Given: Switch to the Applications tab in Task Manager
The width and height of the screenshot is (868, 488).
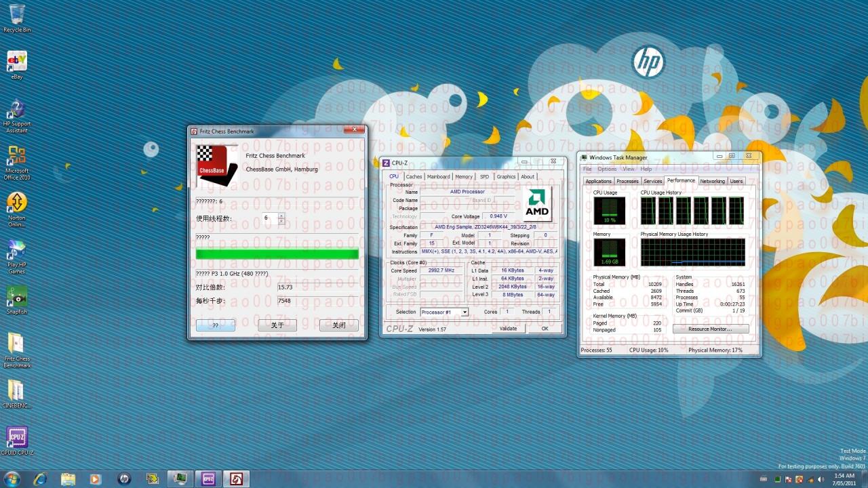Looking at the screenshot, I should [x=598, y=181].
